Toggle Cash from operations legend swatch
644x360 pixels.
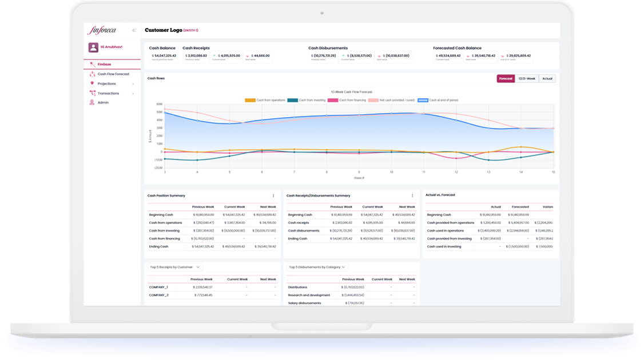pyautogui.click(x=250, y=100)
